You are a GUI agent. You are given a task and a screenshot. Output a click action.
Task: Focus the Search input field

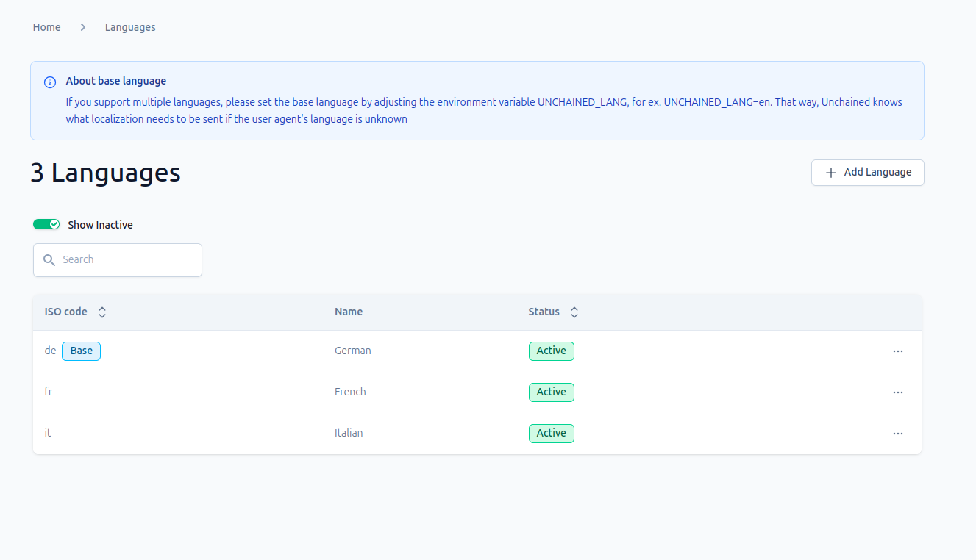coord(118,260)
